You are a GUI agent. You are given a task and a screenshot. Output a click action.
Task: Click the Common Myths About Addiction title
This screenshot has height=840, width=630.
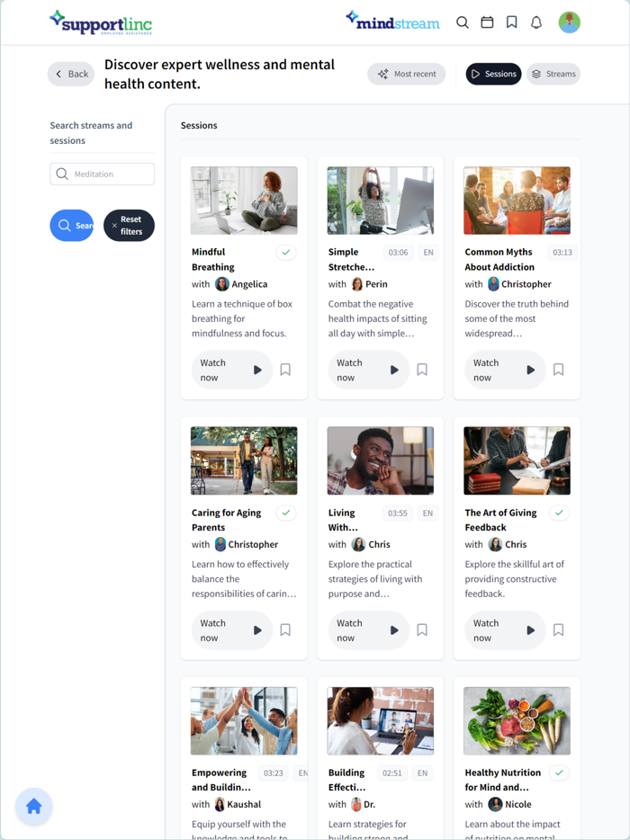pyautogui.click(x=499, y=259)
